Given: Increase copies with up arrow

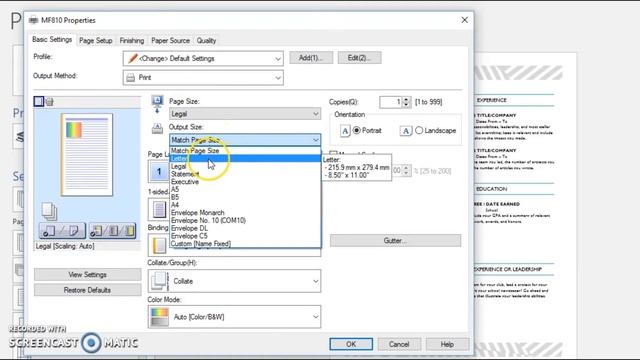Looking at the screenshot, I should coord(406,99).
